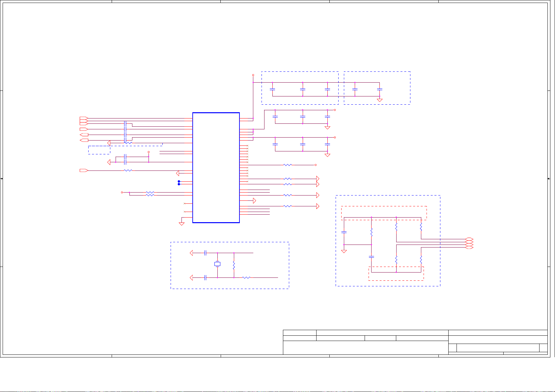Screen dimensions: 555x392
Task: Select the horizontal resistor in the crystal block
Action: point(246,278)
